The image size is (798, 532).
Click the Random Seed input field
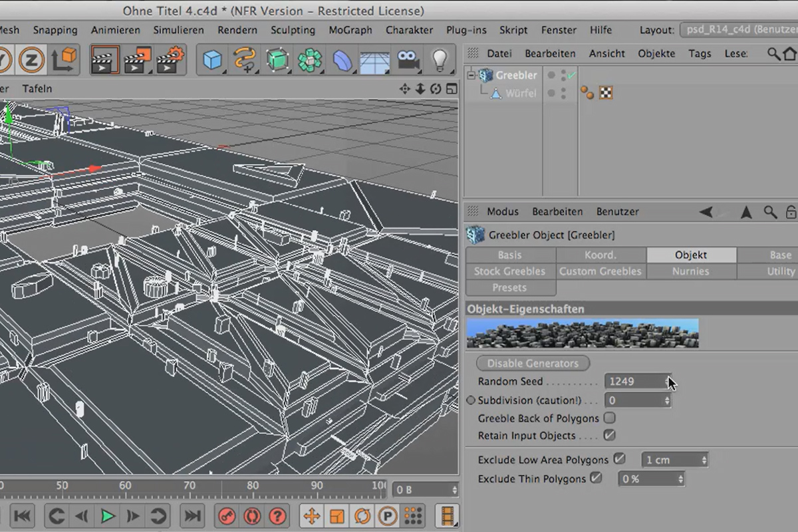pyautogui.click(x=636, y=381)
